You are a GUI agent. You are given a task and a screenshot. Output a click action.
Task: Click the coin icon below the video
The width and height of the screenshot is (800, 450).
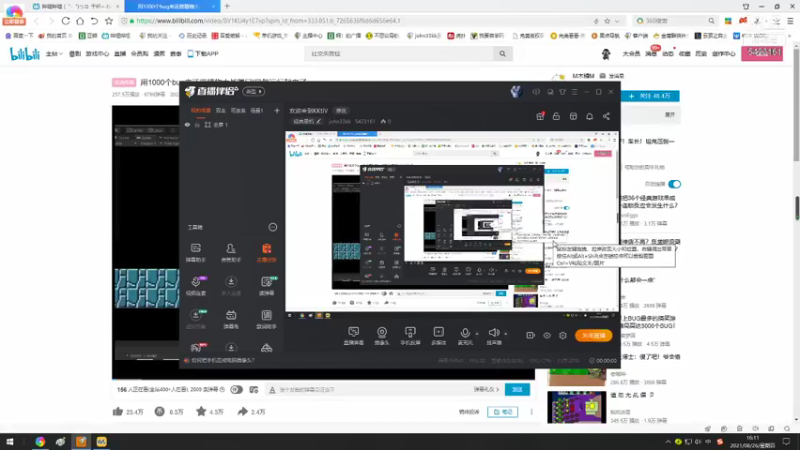tap(160, 411)
